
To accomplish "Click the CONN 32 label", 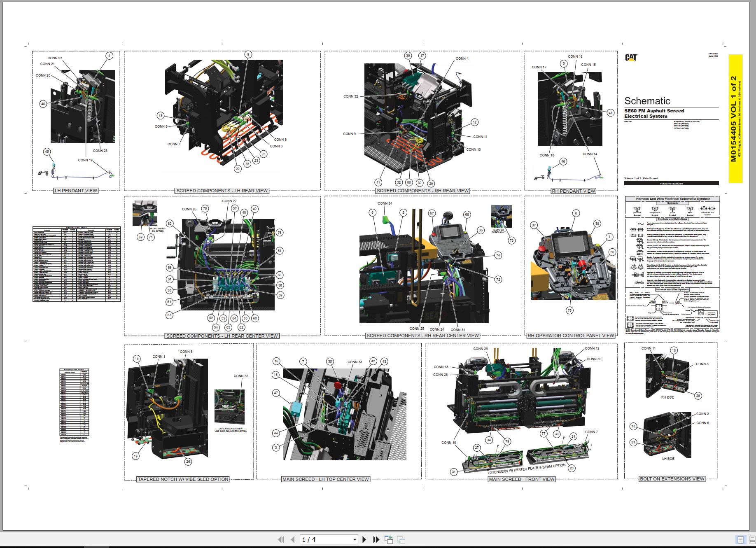I will tap(351, 96).
